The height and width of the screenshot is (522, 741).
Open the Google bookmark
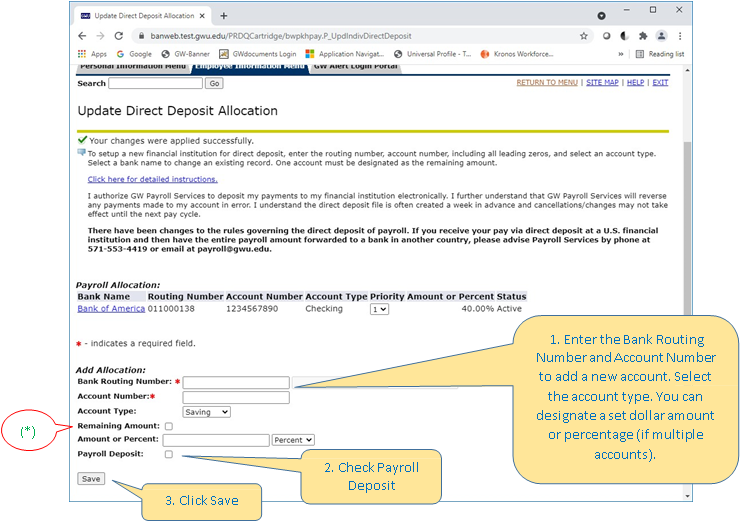[134, 54]
